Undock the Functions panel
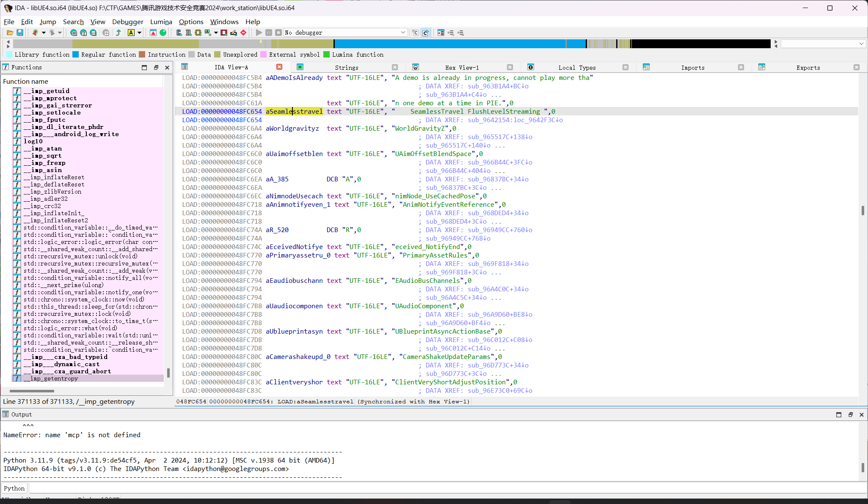 pos(156,67)
